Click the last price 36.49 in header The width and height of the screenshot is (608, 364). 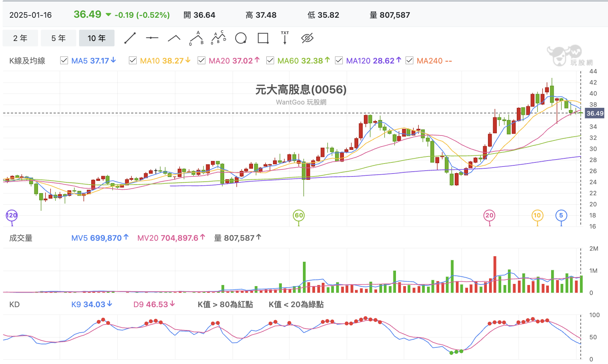tap(88, 14)
